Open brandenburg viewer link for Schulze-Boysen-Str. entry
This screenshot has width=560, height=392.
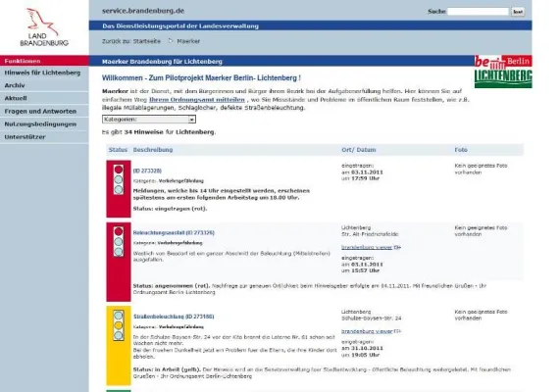coord(367,331)
